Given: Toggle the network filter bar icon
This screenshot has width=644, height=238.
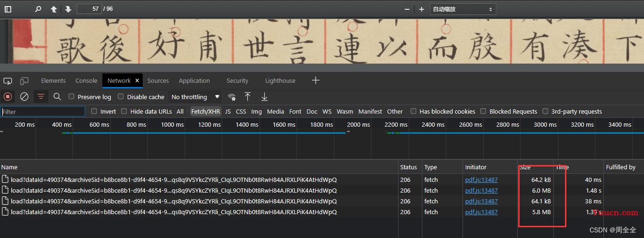Looking at the screenshot, I should point(41,97).
